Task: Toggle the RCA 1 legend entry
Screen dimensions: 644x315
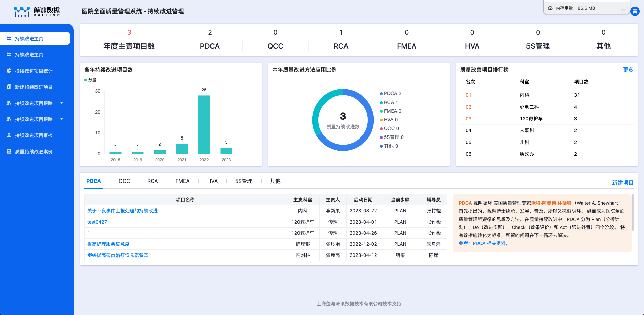Action: [x=389, y=102]
